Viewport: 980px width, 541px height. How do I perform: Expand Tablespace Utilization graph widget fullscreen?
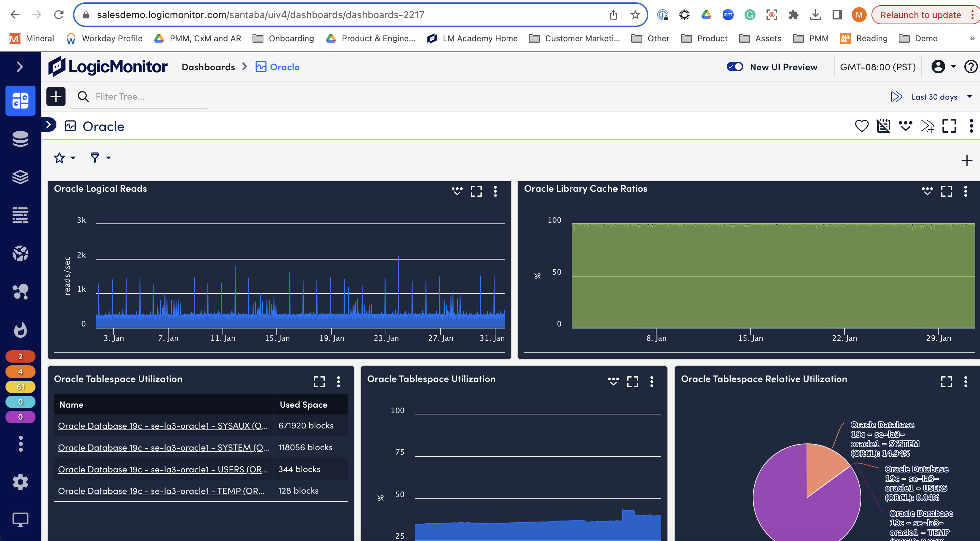tap(633, 382)
